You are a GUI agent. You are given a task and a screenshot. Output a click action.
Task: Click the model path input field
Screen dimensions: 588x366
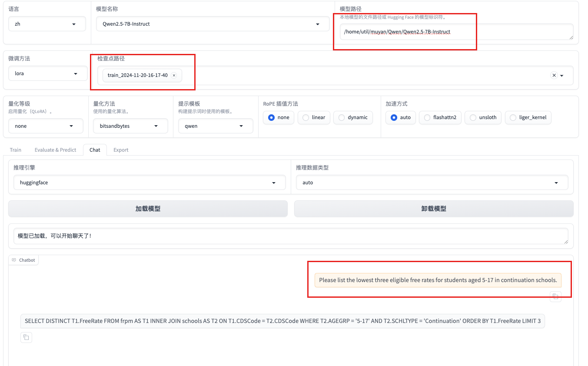coord(456,32)
